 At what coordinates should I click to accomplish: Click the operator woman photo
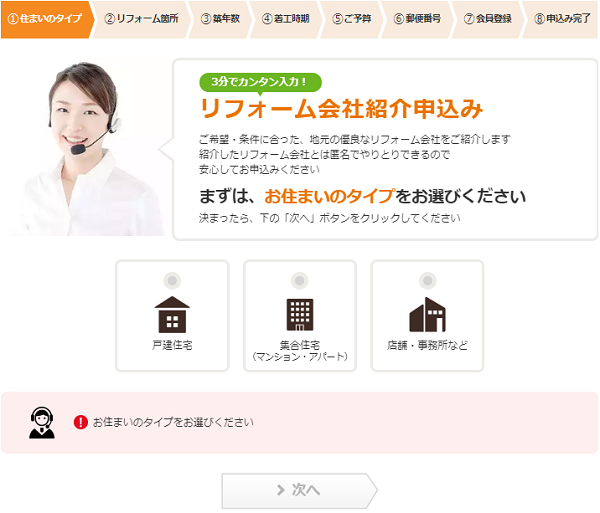(x=90, y=148)
